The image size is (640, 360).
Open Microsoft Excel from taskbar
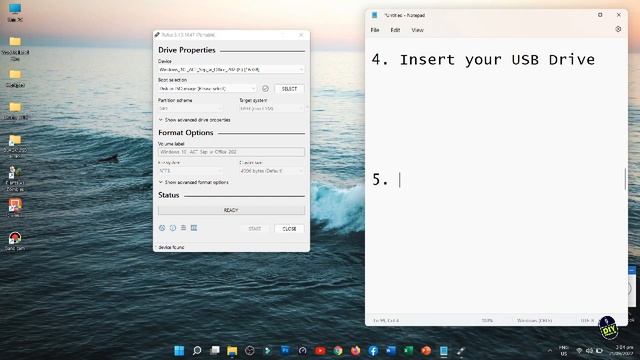pyautogui.click(x=408, y=351)
